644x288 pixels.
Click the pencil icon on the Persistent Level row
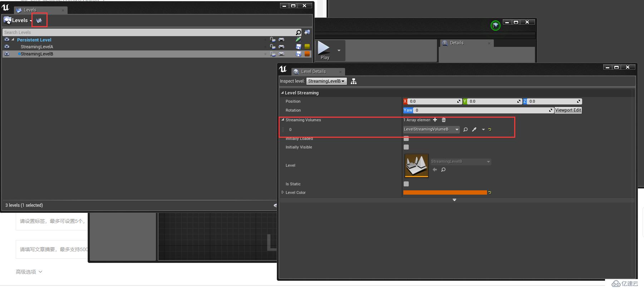[x=299, y=39]
